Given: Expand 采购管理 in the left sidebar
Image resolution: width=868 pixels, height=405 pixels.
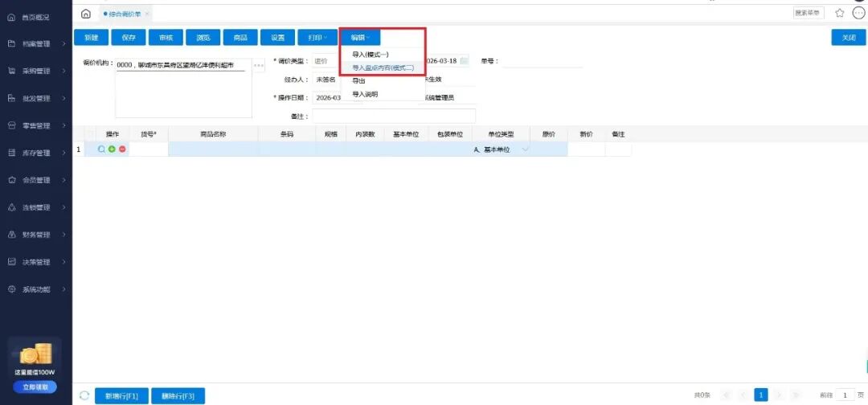Looking at the screenshot, I should 36,71.
